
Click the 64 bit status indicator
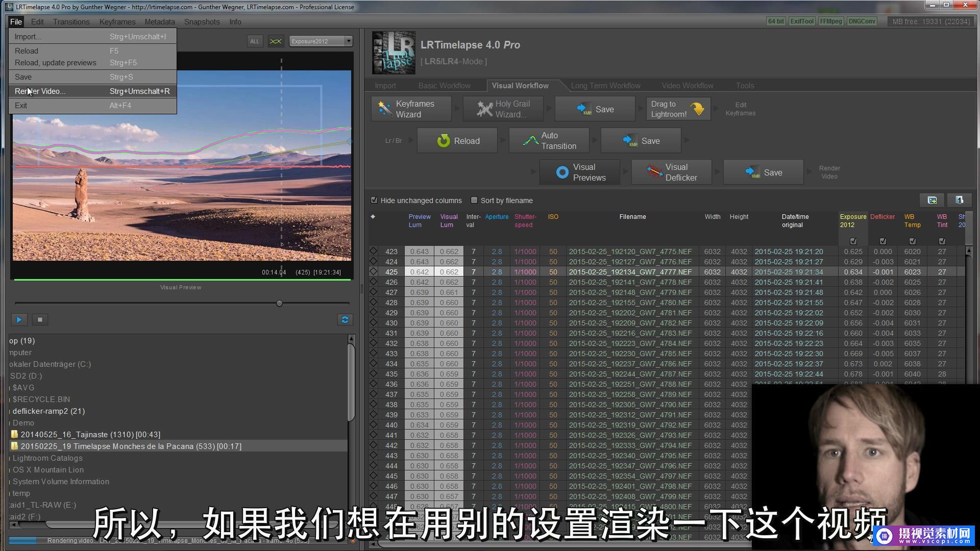coord(776,21)
